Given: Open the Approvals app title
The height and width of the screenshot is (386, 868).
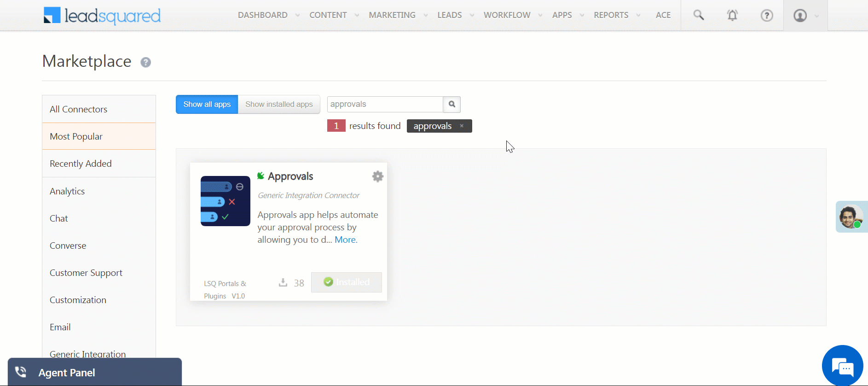Looking at the screenshot, I should point(290,176).
